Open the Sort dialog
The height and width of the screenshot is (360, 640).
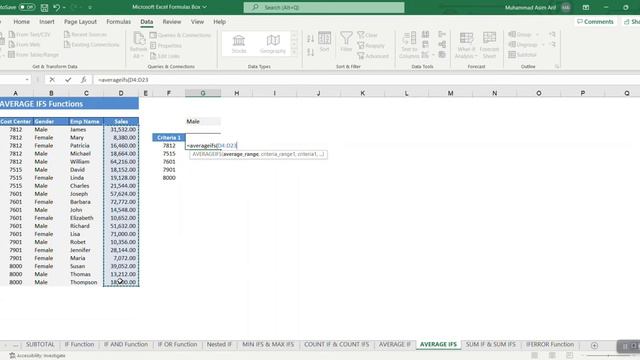tap(324, 42)
